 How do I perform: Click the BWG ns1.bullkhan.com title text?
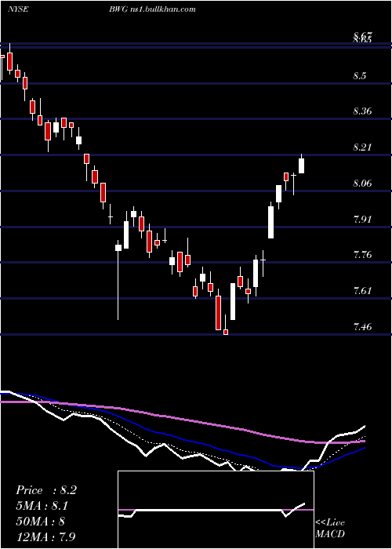152,9
